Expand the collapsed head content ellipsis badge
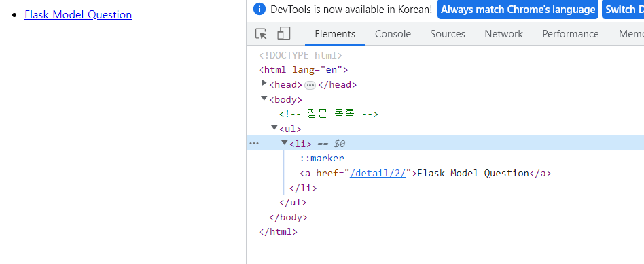The height and width of the screenshot is (264, 644). point(310,85)
